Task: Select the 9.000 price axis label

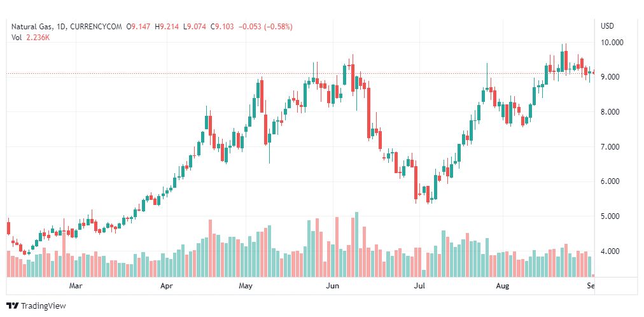Action: [612, 77]
